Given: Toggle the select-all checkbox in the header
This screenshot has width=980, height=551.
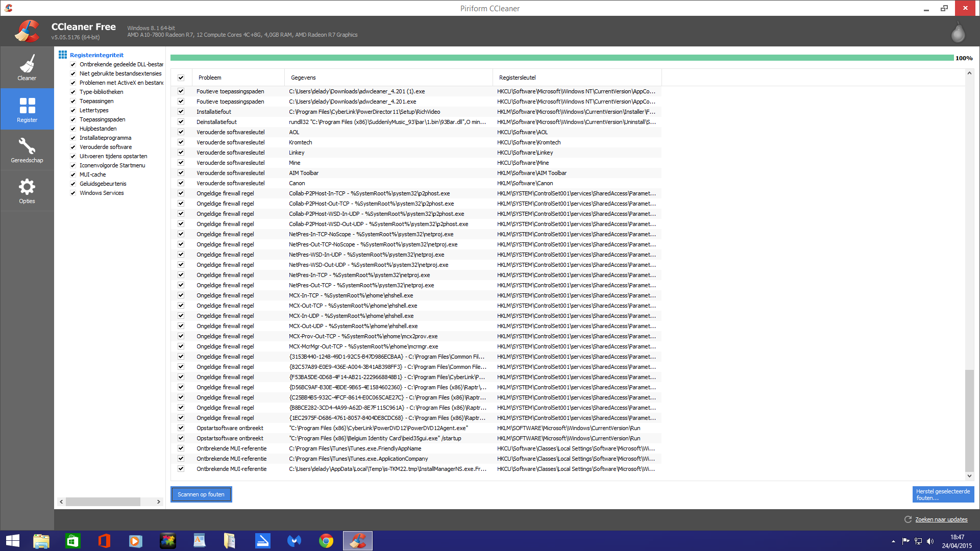Looking at the screenshot, I should [181, 78].
